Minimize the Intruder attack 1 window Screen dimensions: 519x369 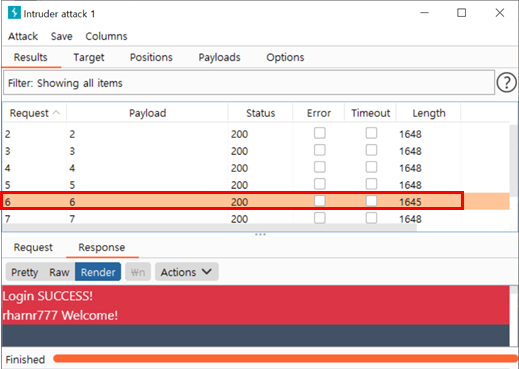pos(424,13)
